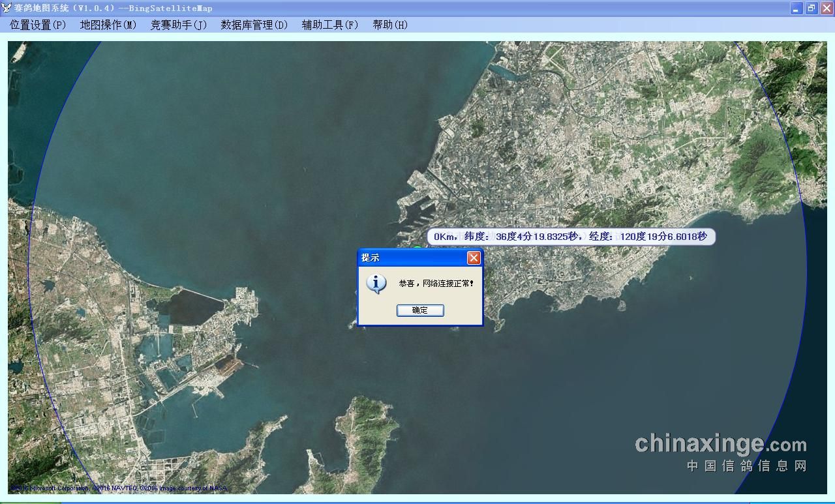Open the 数据库管理(D) menu
Viewport: 835px width, 504px height.
(254, 25)
